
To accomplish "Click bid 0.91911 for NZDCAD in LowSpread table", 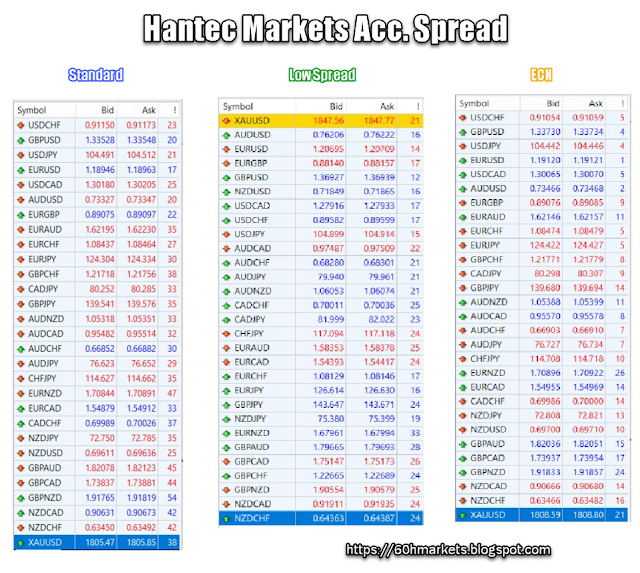I will (x=328, y=504).
